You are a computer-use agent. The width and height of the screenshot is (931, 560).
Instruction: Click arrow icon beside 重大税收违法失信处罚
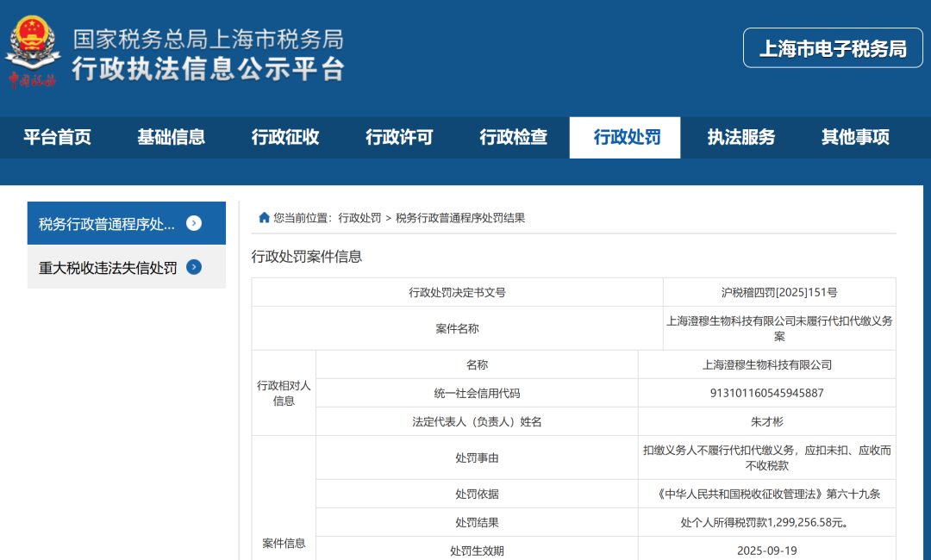pyautogui.click(x=194, y=267)
